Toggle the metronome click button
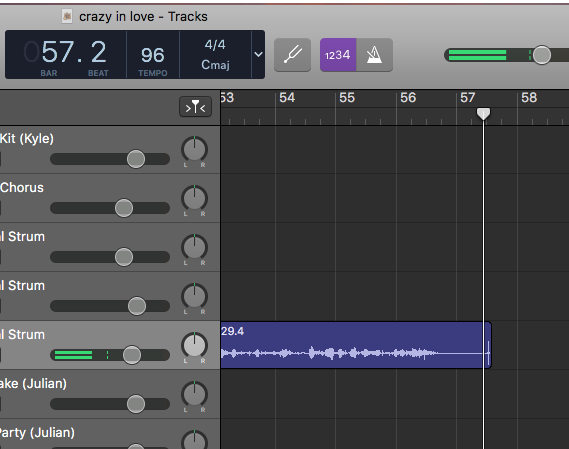 374,55
